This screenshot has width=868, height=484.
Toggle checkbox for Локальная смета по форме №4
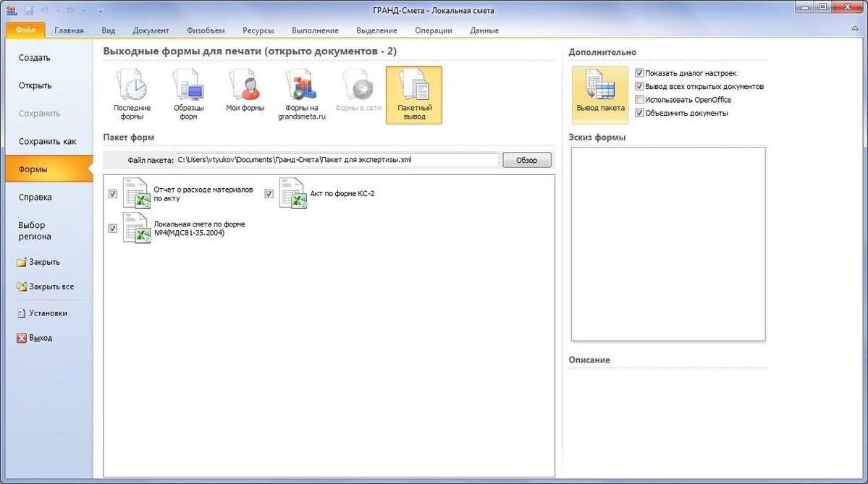113,229
